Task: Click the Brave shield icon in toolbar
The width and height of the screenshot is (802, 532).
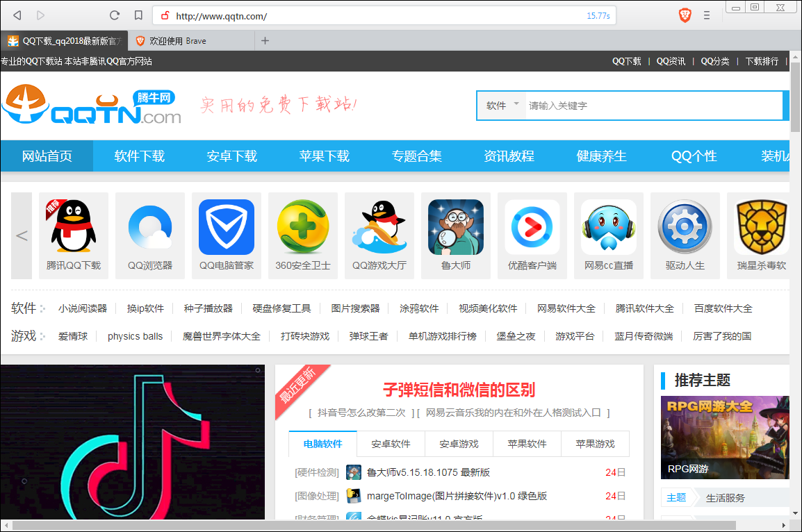Action: click(685, 15)
